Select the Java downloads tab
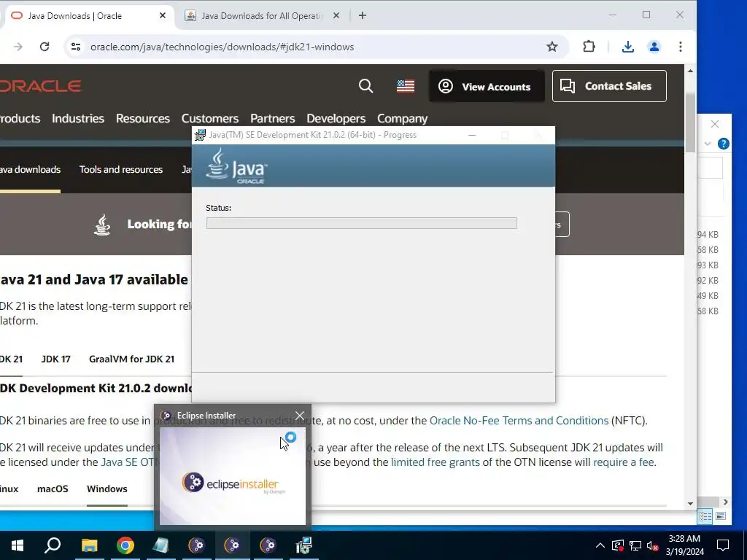747x560 pixels. point(30,169)
